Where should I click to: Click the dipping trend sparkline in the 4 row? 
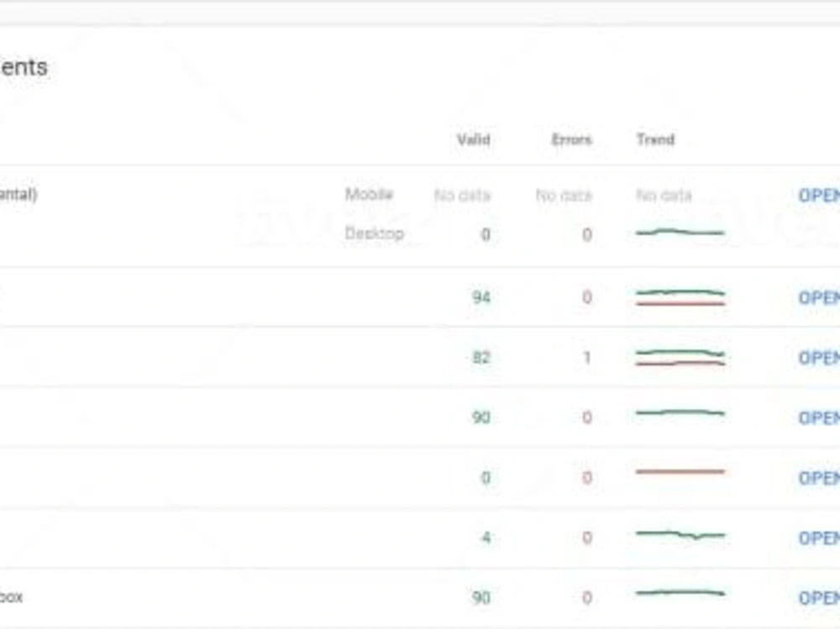680,534
